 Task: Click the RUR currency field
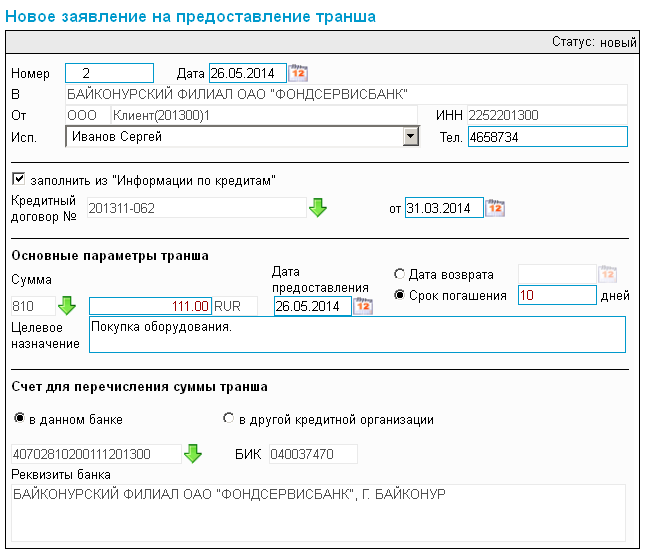tap(235, 306)
